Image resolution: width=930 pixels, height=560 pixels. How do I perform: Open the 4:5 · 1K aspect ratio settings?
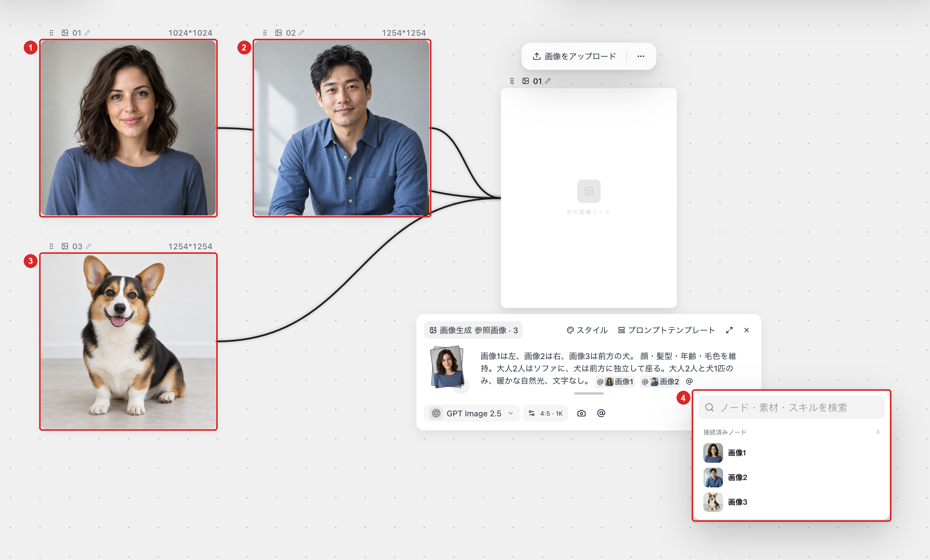click(x=545, y=413)
